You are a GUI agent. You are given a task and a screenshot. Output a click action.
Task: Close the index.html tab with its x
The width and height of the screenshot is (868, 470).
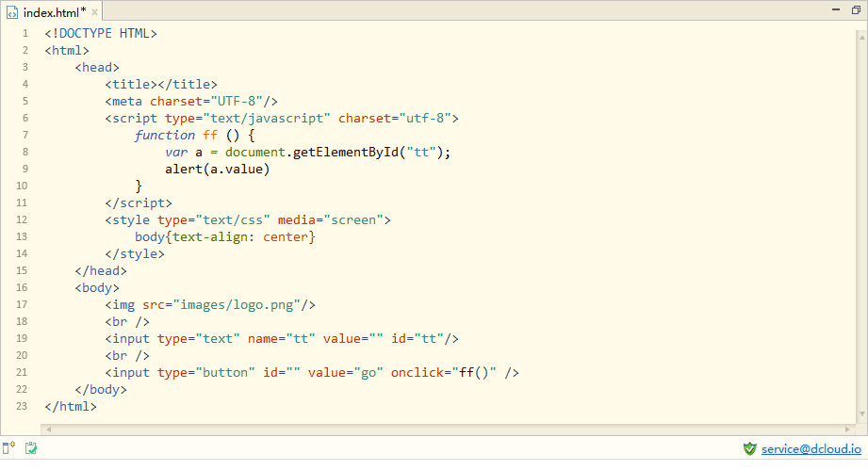[94, 12]
